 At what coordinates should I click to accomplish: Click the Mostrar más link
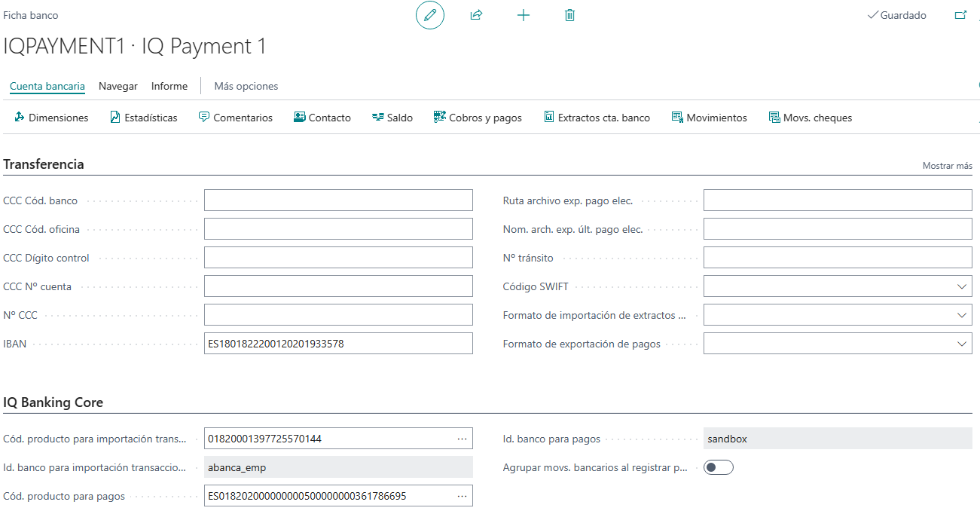point(947,165)
